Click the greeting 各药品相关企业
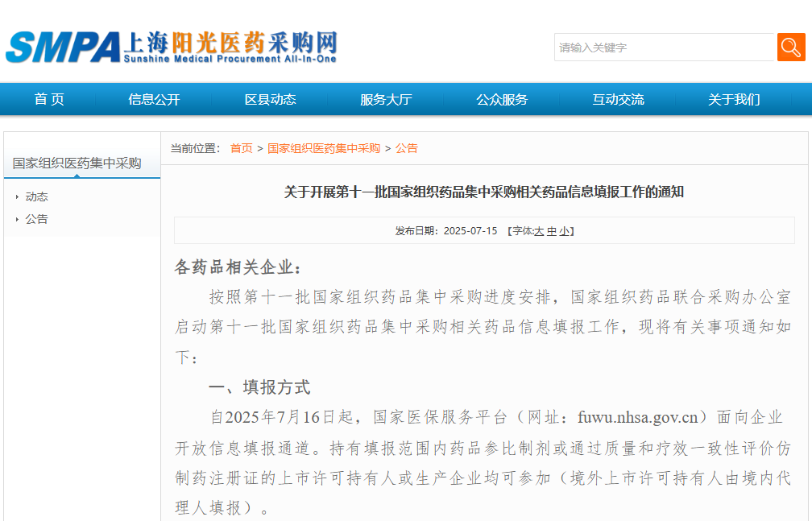The height and width of the screenshot is (521, 812). pyautogui.click(x=237, y=267)
